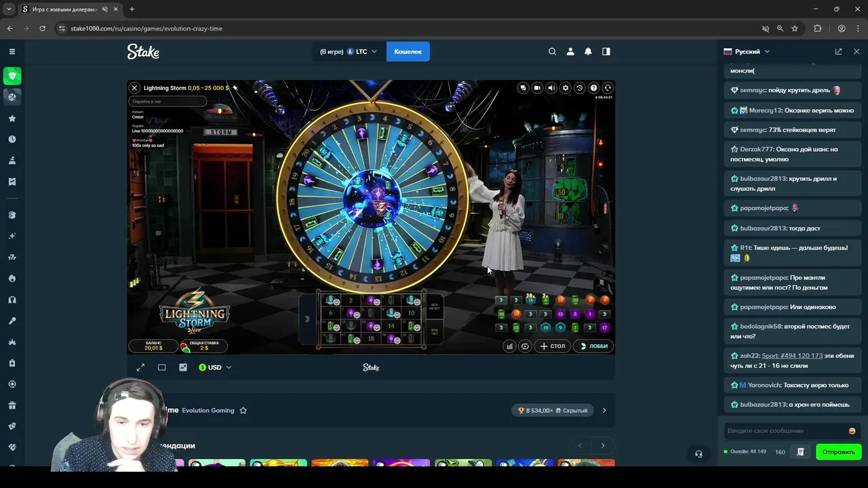Bet on number 2 in betting grid
The image size is (868, 488).
point(351,300)
